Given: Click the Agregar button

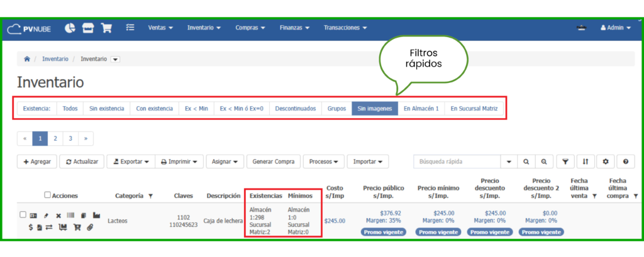Looking at the screenshot, I should tap(37, 161).
